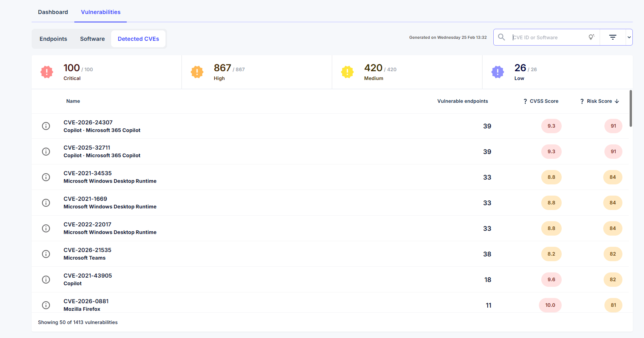Click the purple Low severity badge icon
Image resolution: width=644 pixels, height=338 pixels.
pyautogui.click(x=498, y=72)
